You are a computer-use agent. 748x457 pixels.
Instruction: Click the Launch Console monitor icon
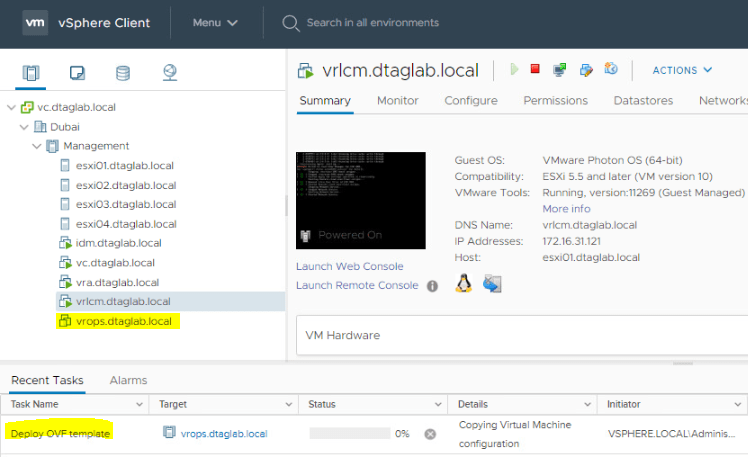(x=560, y=70)
